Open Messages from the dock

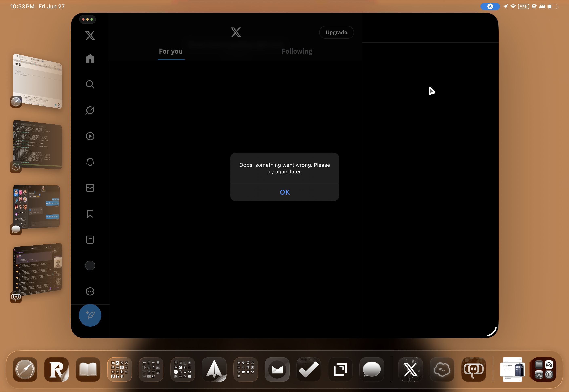coord(372,369)
